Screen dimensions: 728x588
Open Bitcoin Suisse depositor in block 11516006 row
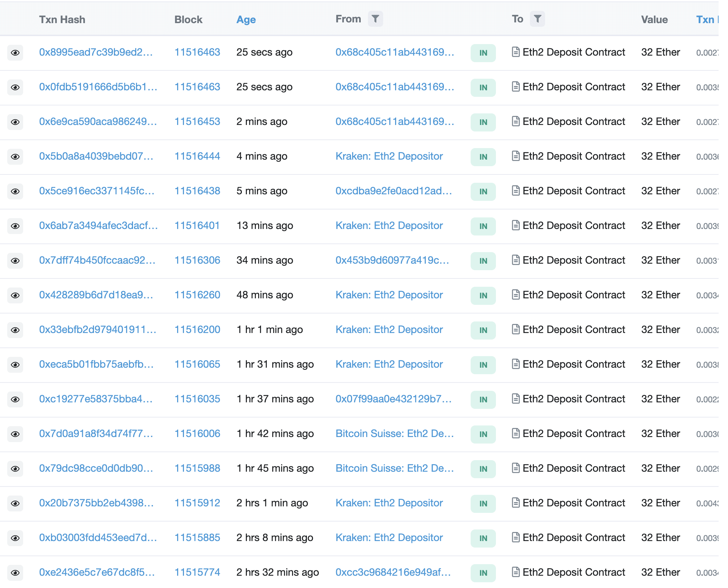[395, 434]
